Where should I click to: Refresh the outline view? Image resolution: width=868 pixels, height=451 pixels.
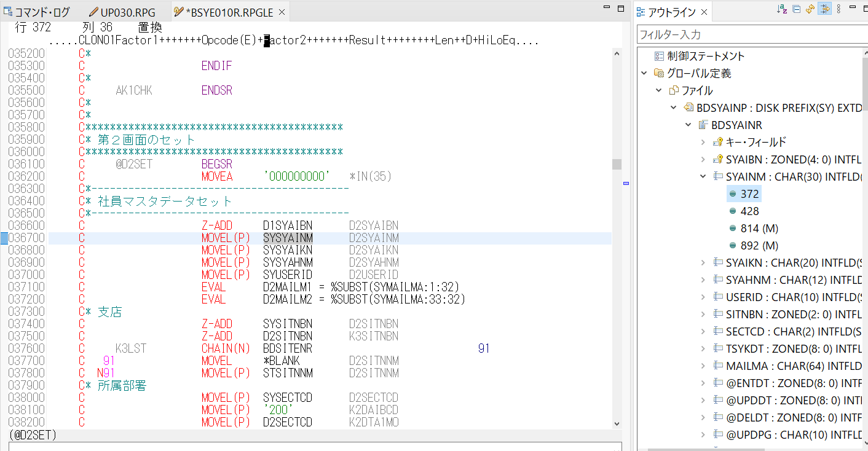tap(810, 9)
